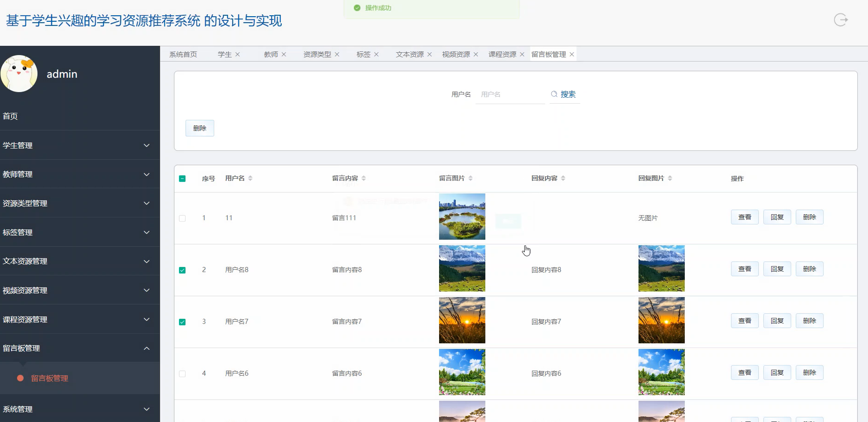
Task: Close the 课程资源 tab
Action: 522,54
